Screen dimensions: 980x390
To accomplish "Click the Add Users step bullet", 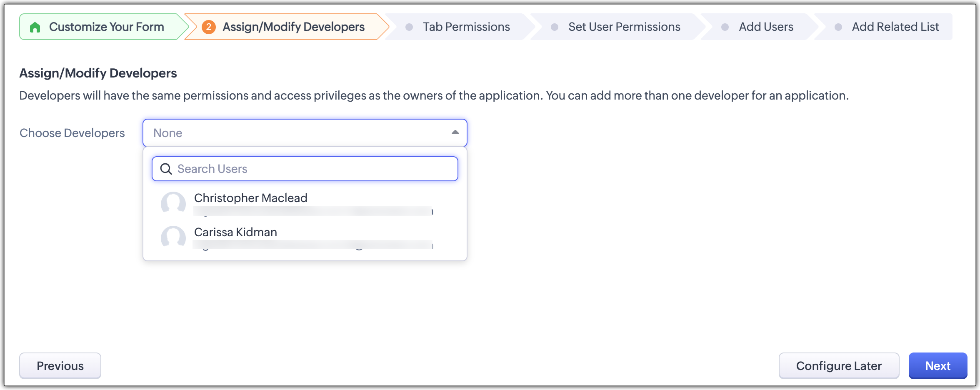I will [725, 27].
